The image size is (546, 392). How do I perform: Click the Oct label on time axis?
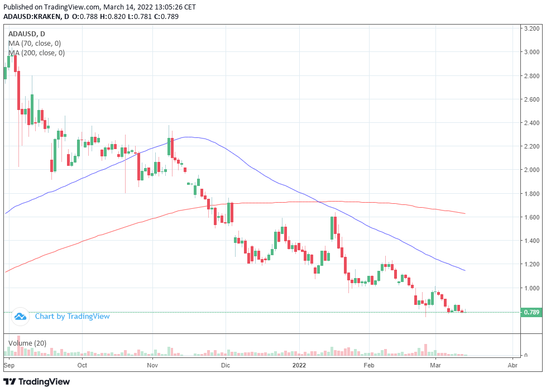click(82, 365)
